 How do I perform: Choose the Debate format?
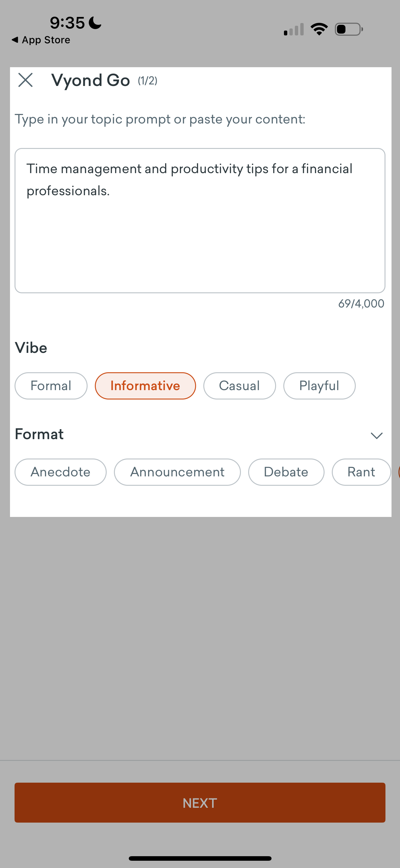286,472
